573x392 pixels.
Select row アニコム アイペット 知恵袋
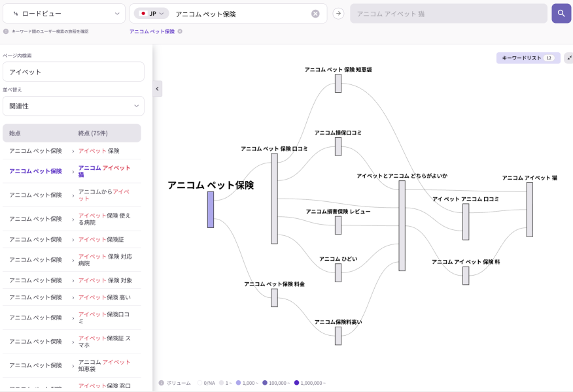[x=72, y=365]
